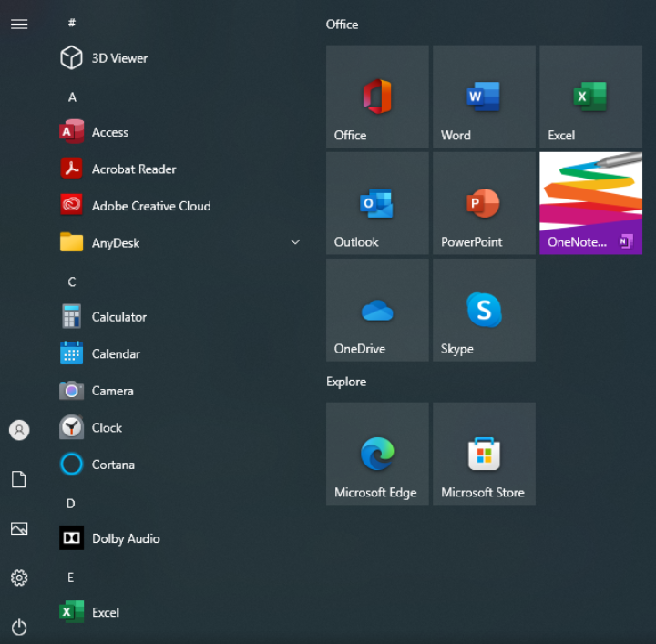Viewport: 656px width, 644px height.
Task: Open the Pictures icon in sidebar
Action: click(x=19, y=528)
